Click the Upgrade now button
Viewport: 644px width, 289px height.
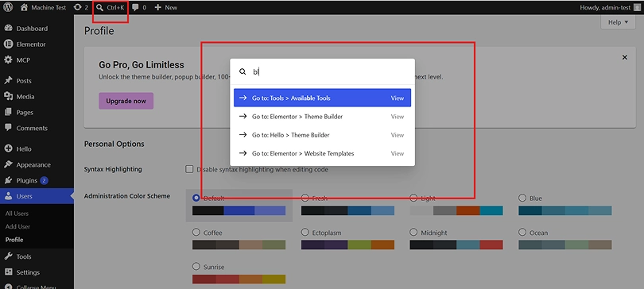coord(126,101)
